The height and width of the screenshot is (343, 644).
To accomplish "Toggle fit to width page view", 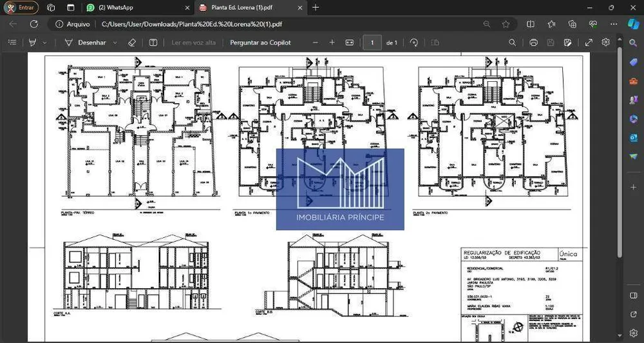I will 350,43.
